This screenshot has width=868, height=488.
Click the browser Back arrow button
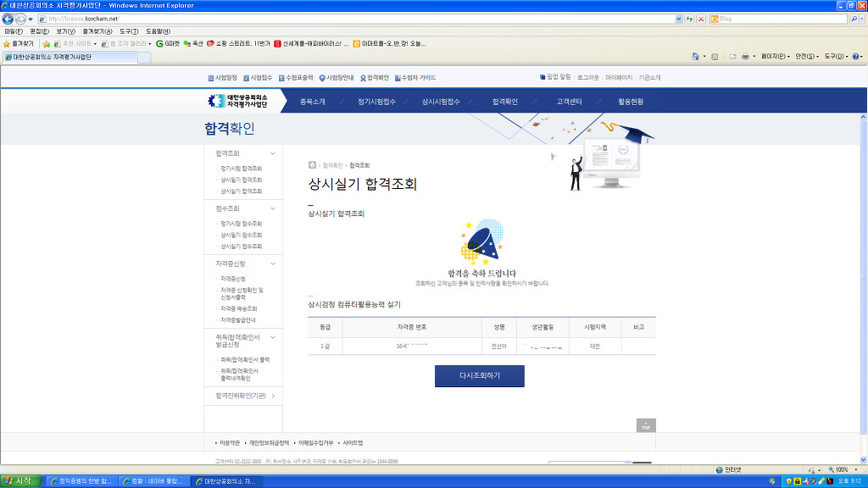pyautogui.click(x=8, y=19)
